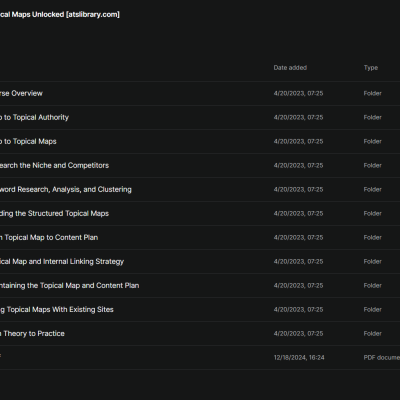Click 'Folder' type in Structured Topical Maps row
This screenshot has width=400, height=400.
coord(372,213)
